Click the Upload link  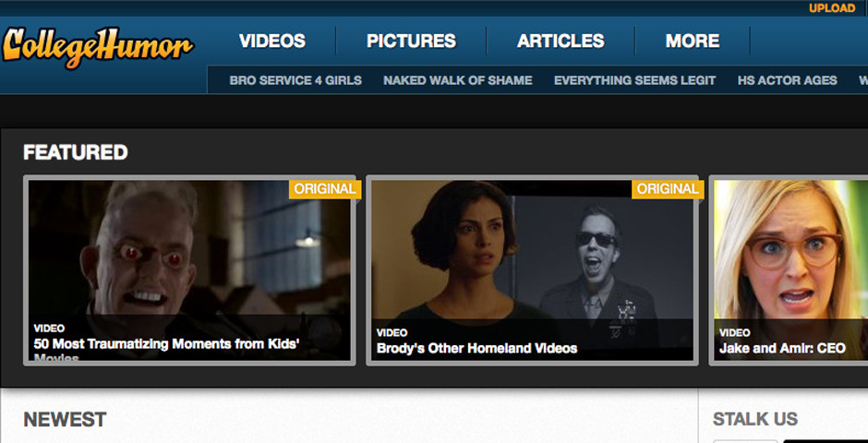tap(832, 8)
